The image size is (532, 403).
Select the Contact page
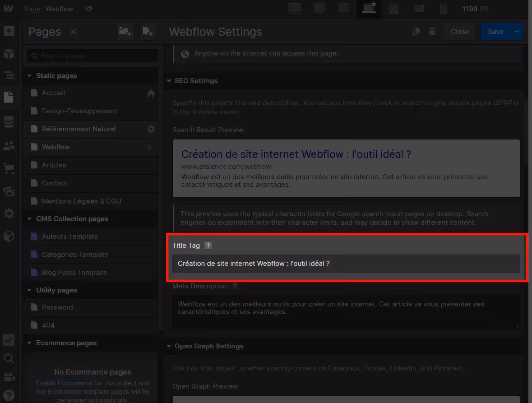click(x=90, y=183)
